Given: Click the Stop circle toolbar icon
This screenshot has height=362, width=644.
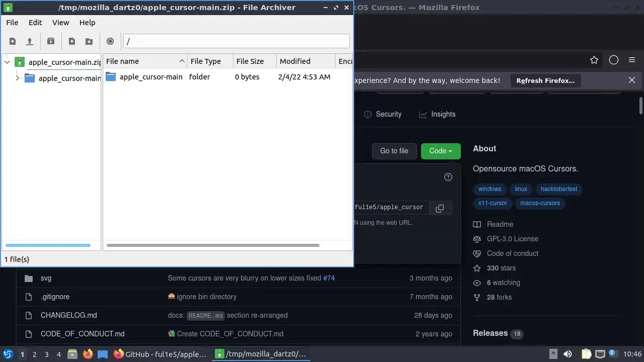Looking at the screenshot, I should pos(110,41).
